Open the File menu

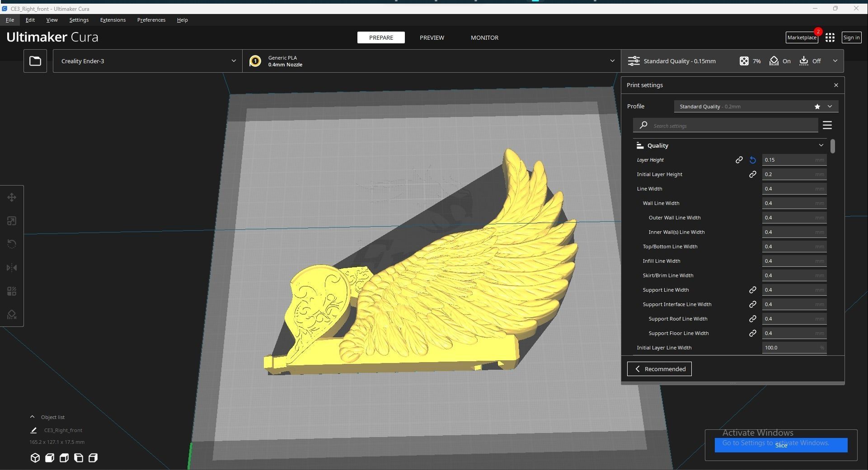(10, 20)
